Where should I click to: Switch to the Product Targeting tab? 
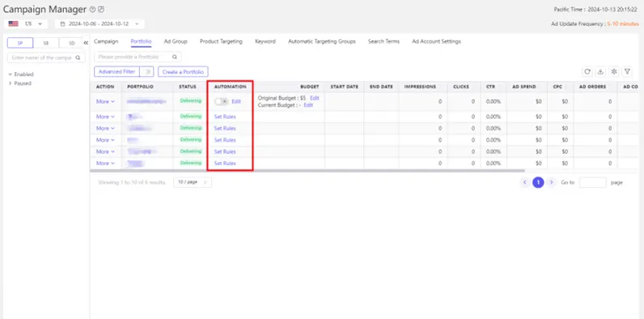[221, 41]
